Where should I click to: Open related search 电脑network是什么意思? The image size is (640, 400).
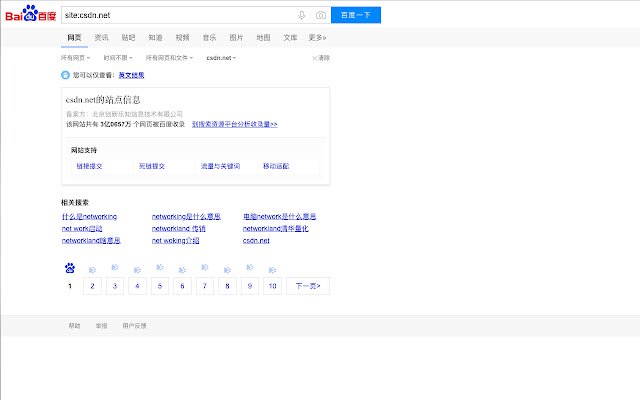pyautogui.click(x=280, y=216)
